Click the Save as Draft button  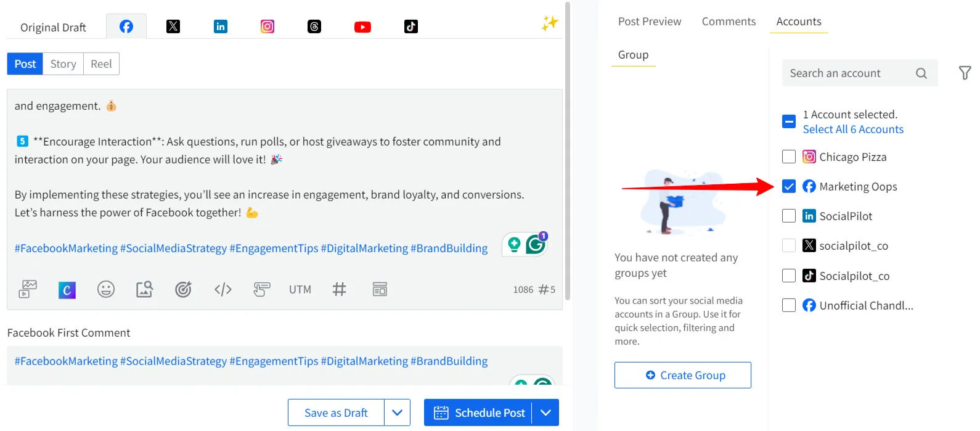[336, 413]
